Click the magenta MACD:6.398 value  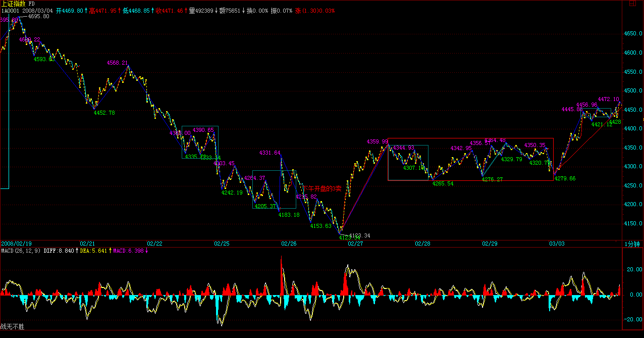128,251
